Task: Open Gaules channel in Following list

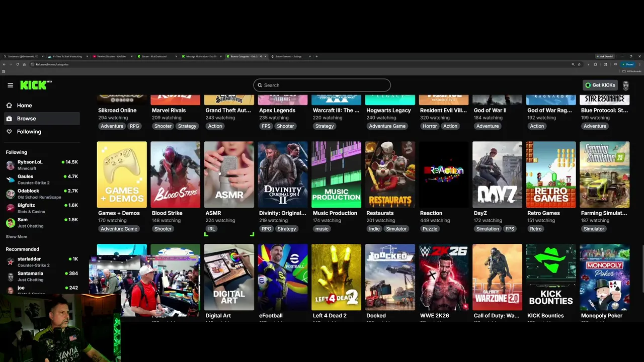Action: 41,179
